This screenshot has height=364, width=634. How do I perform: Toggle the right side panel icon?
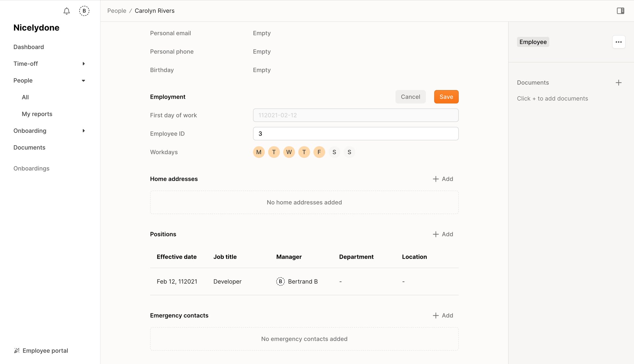[x=620, y=11]
